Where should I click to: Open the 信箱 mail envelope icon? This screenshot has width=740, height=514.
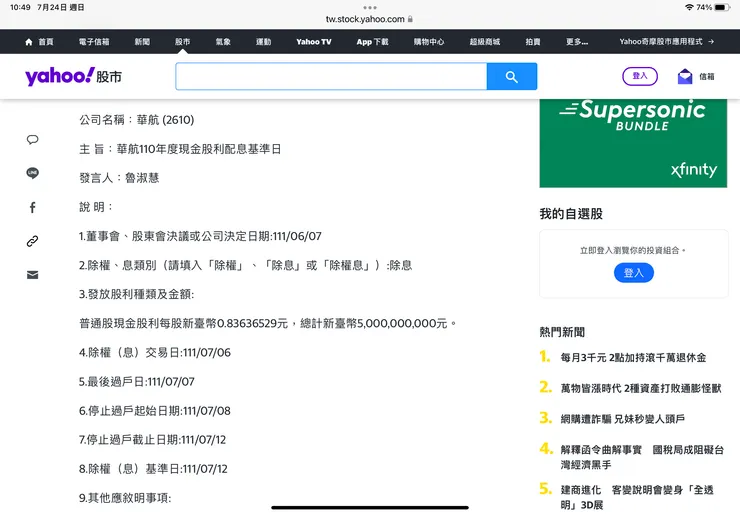pos(685,76)
